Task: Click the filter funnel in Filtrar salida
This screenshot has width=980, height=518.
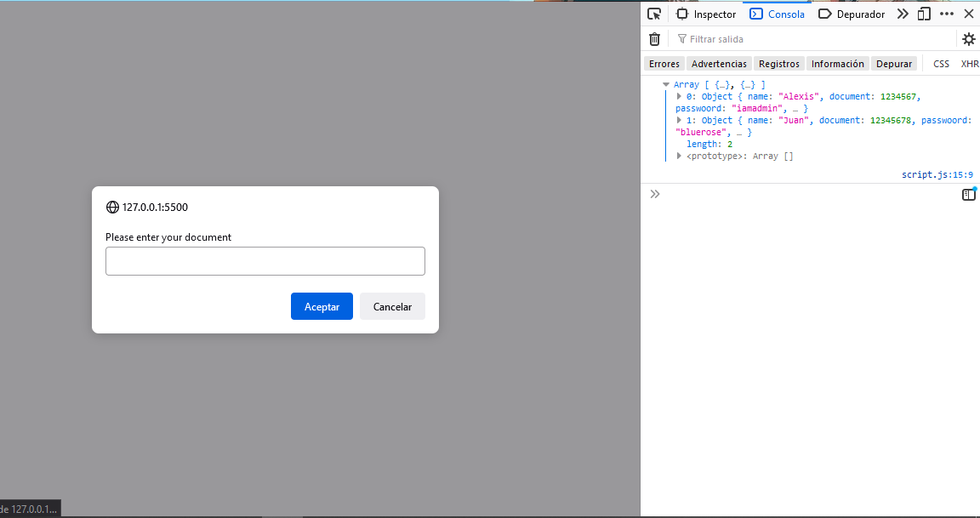Action: point(681,38)
